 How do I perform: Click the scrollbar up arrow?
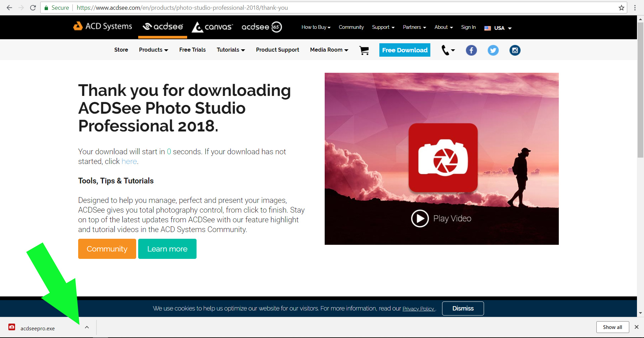640,19
